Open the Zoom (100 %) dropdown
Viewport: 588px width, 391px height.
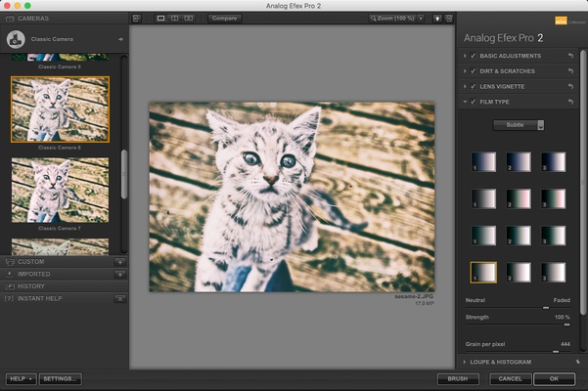click(397, 18)
